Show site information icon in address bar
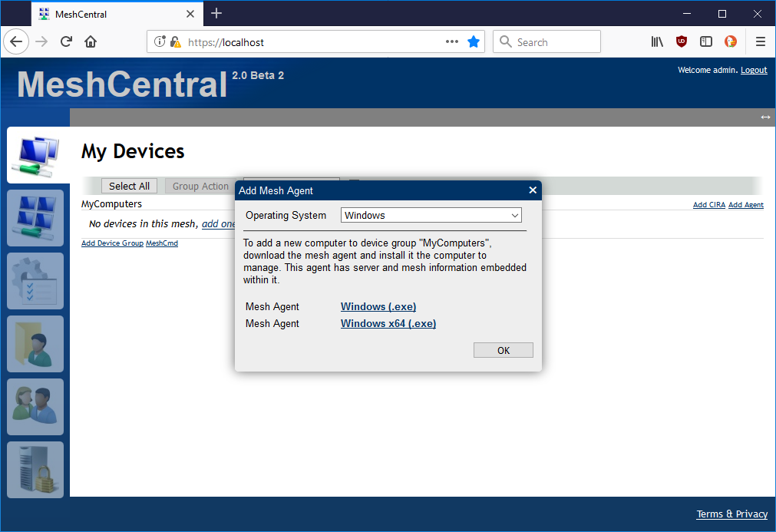The image size is (776, 532). pyautogui.click(x=160, y=41)
